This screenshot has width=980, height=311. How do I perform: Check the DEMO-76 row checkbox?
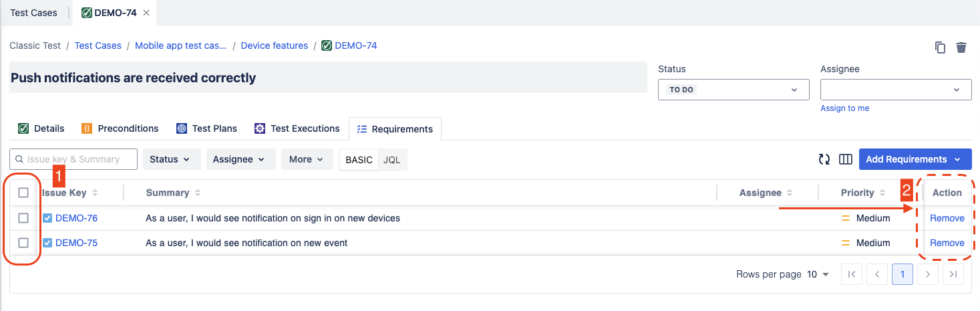click(23, 218)
